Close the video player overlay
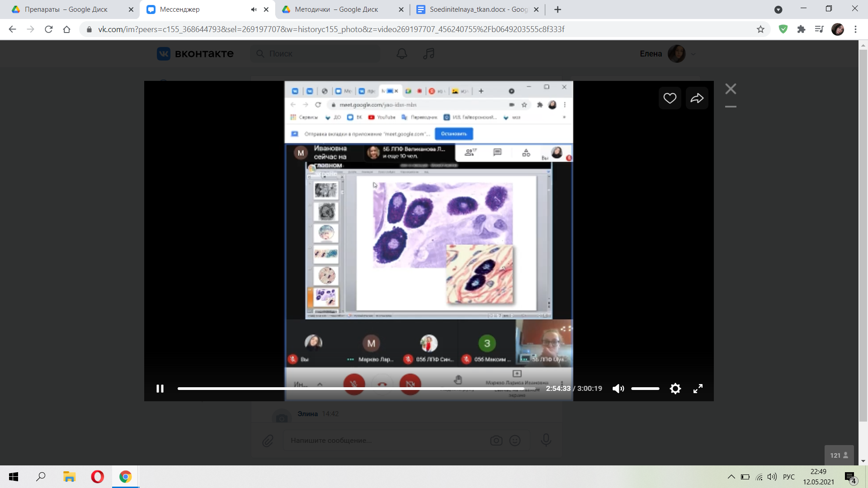 coord(731,89)
